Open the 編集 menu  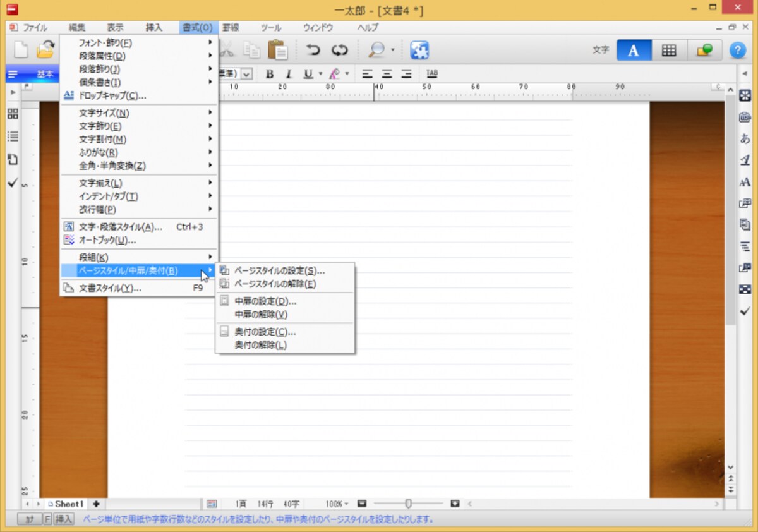(77, 28)
